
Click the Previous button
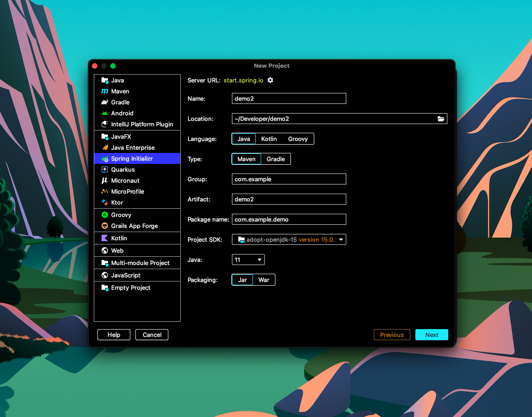392,335
